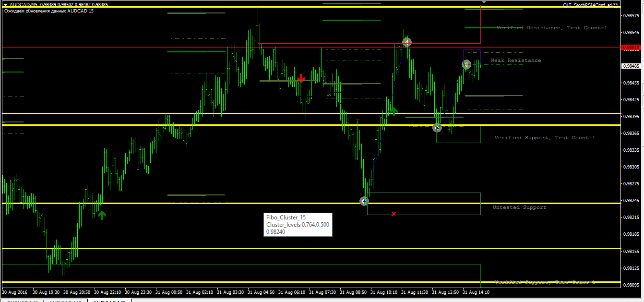The image size is (644, 302).
Task: Open the chart title dropdown arrow before AUDCAD,M5
Action: pyautogui.click(x=5, y=5)
